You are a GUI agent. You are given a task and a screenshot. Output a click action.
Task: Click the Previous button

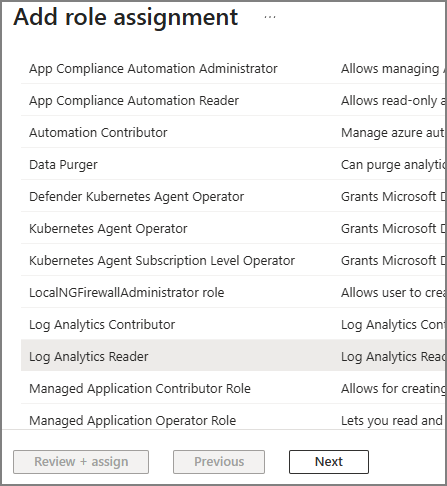[219, 462]
